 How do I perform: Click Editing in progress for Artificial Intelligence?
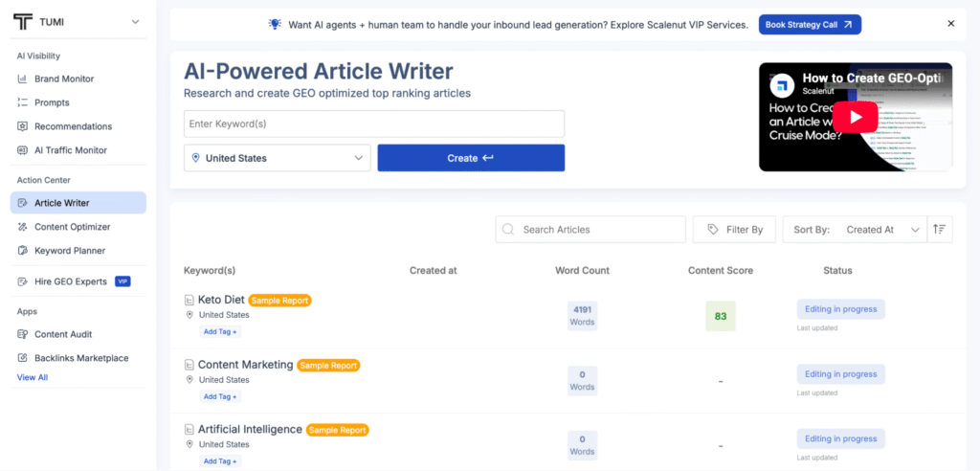840,438
